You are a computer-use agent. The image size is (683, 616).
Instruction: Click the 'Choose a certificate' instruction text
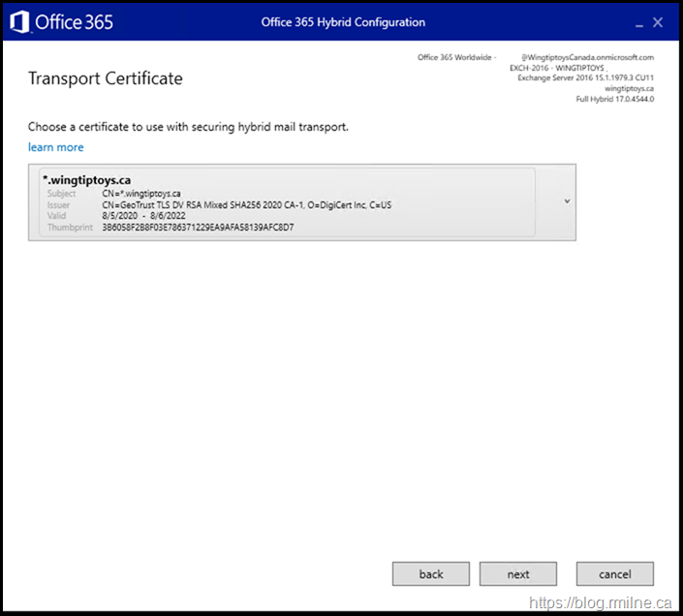coord(188,127)
